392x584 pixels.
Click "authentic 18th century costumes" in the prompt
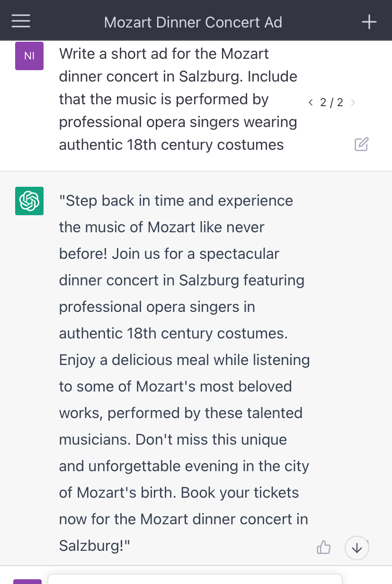pos(171,145)
